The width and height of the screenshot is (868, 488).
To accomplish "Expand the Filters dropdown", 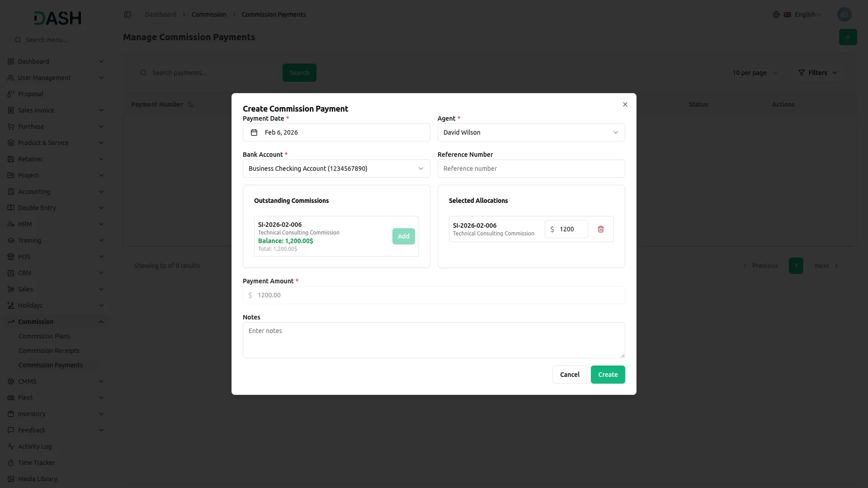I will tap(817, 73).
